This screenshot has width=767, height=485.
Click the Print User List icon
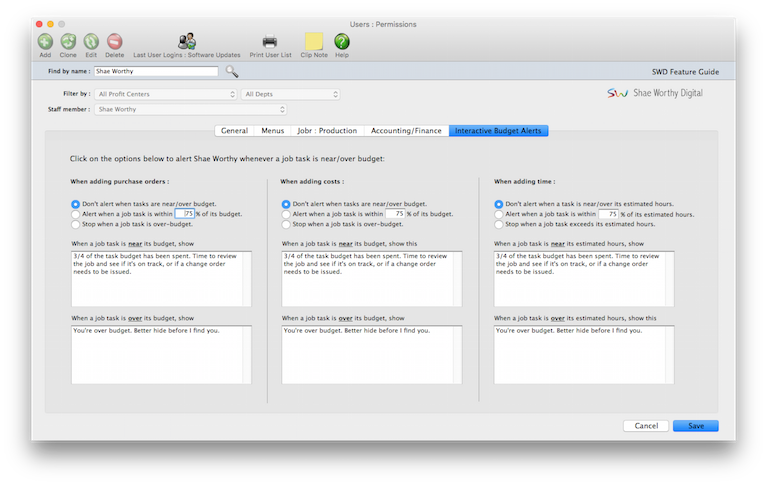coord(270,41)
